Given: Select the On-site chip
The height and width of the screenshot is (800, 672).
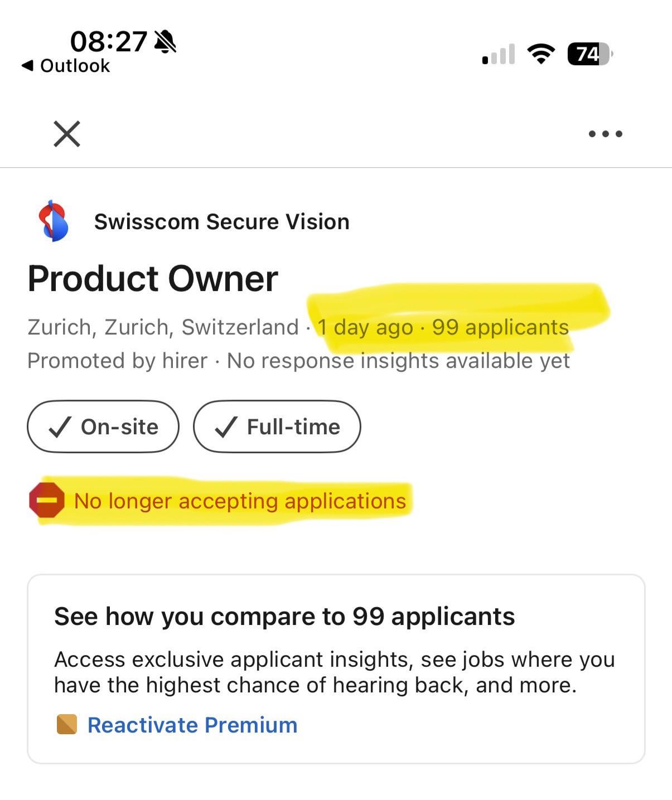Looking at the screenshot, I should click(x=103, y=426).
